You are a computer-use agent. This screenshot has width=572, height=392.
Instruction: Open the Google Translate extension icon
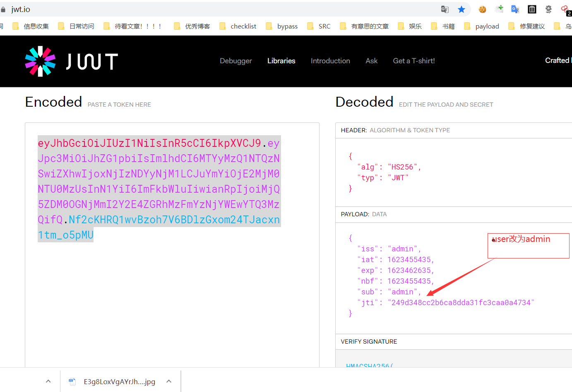[515, 9]
